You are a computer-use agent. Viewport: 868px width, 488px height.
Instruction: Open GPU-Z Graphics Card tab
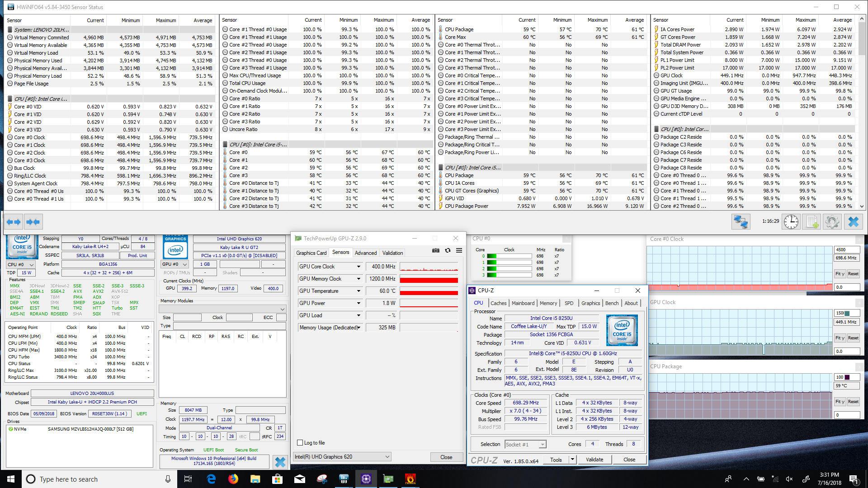311,253
